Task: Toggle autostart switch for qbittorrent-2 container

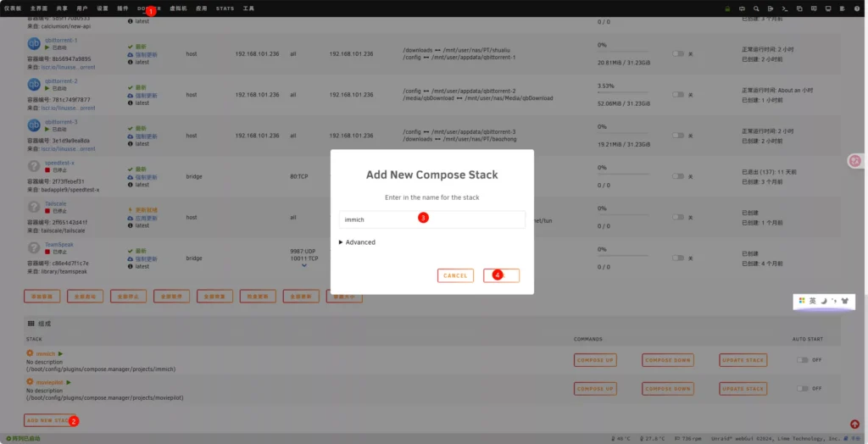Action: click(678, 94)
